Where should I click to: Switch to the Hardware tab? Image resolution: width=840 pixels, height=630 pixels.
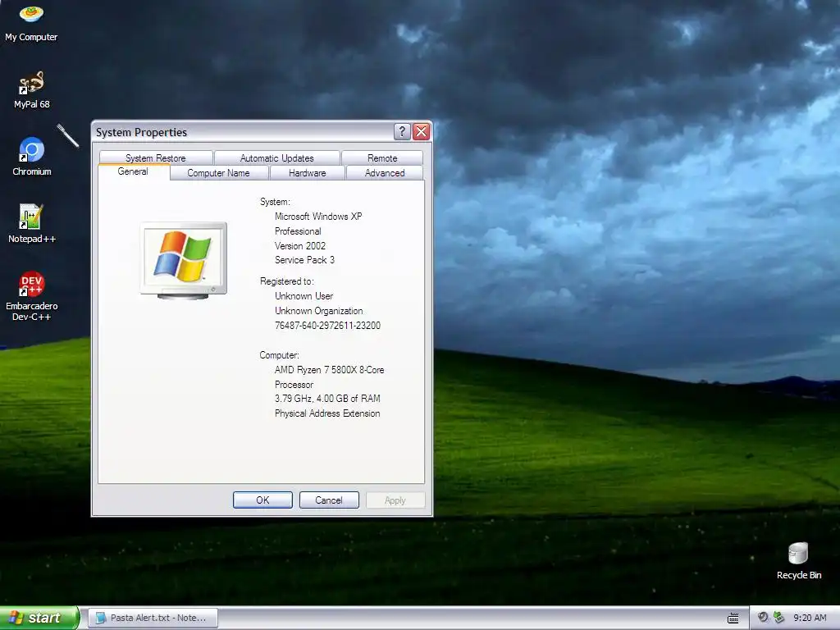(x=307, y=173)
